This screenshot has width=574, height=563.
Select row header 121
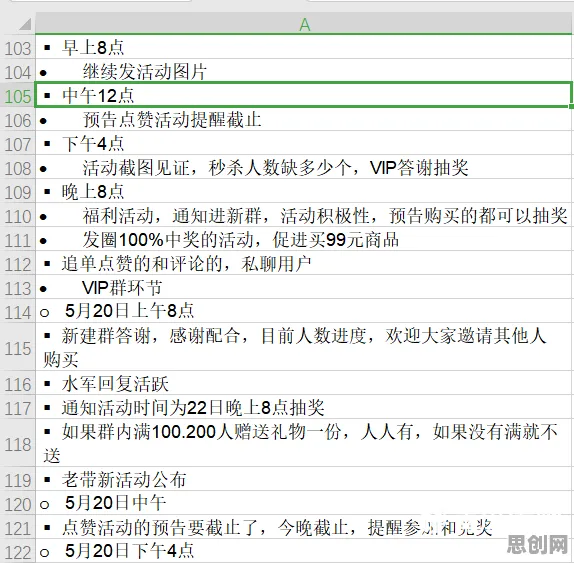[x=18, y=528]
